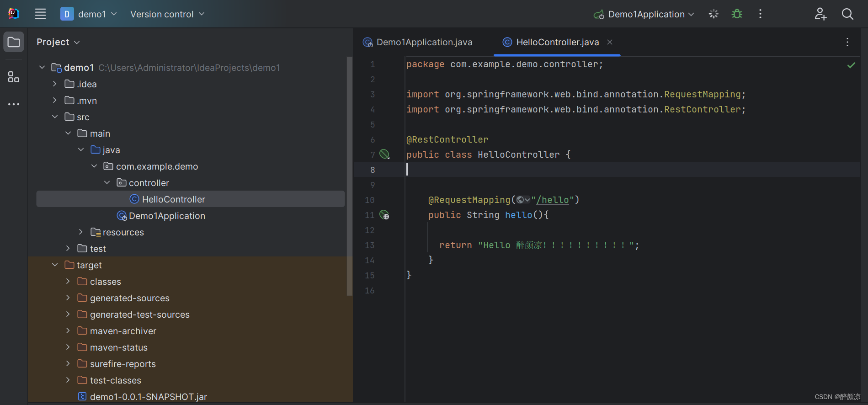Collapse the src folder
Screen dimensions: 868x405
(55, 117)
